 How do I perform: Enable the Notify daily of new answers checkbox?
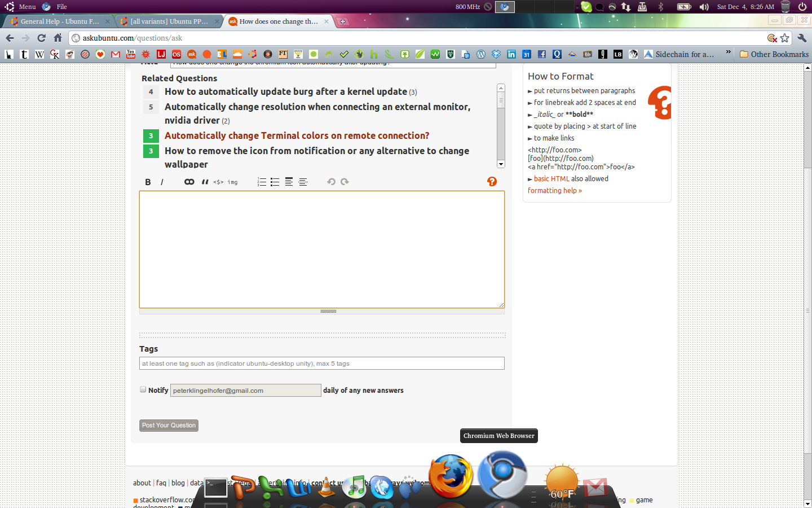(x=143, y=389)
